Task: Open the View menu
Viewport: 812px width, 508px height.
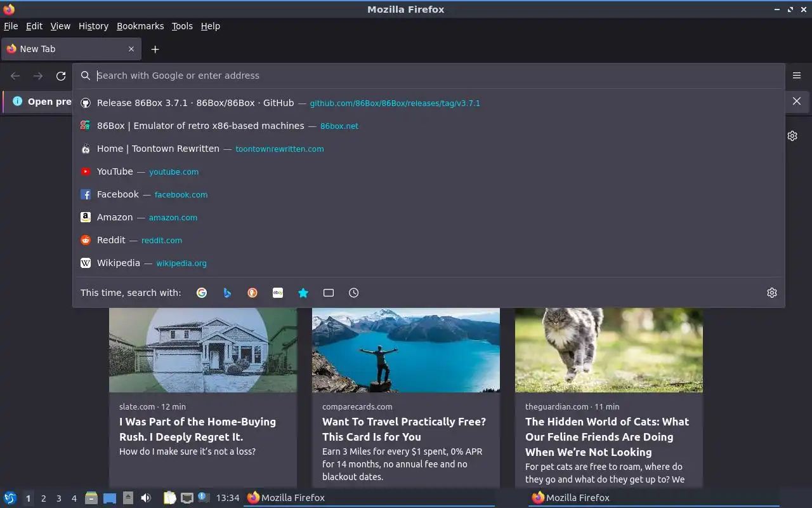Action: (60, 26)
